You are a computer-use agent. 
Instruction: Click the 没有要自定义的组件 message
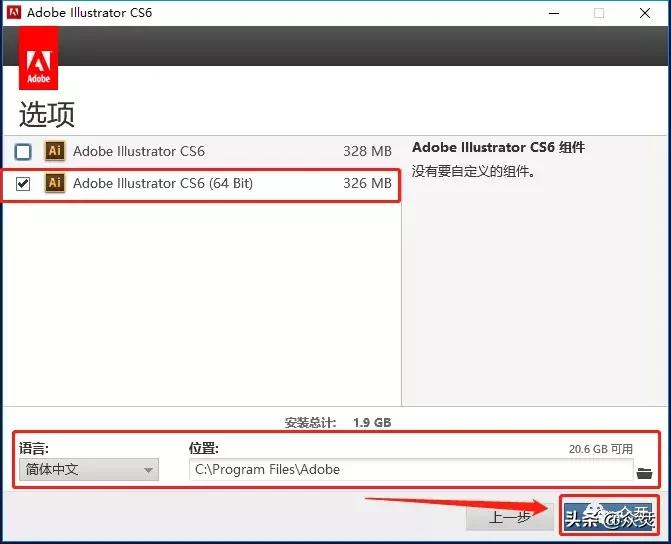[x=474, y=172]
